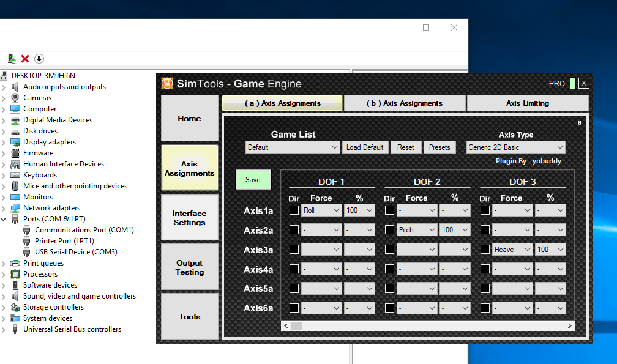This screenshot has width=617, height=364.
Task: Click the Display adapters icon
Action: (15, 142)
